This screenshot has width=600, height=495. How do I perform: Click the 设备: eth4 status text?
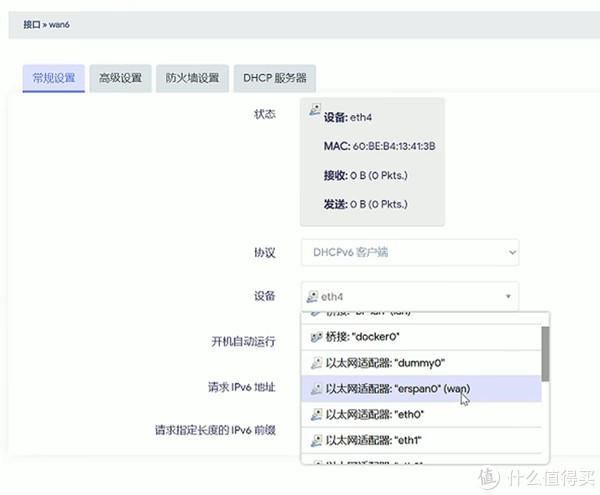(x=347, y=117)
